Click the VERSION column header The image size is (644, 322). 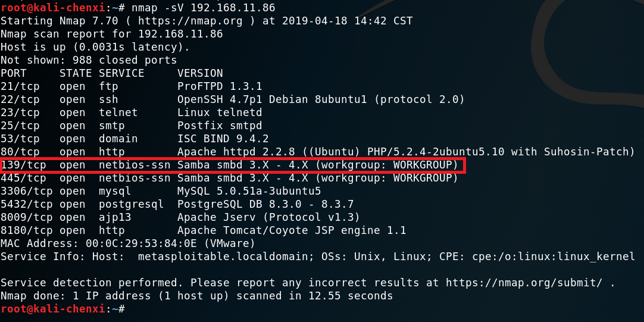tap(200, 73)
